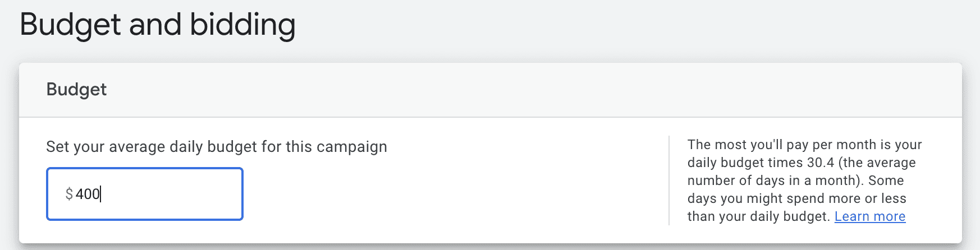
Task: Click "daily budget times" in help text
Action: (745, 163)
